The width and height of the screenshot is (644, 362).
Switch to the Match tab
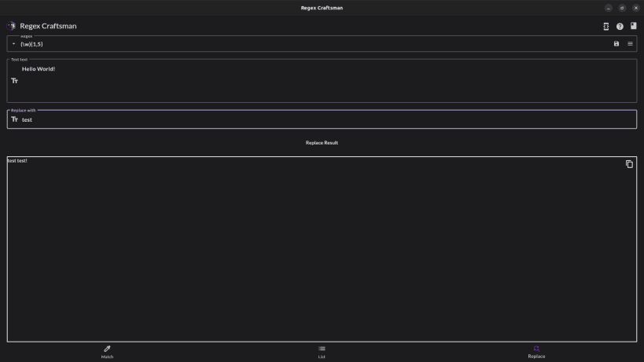point(107,352)
